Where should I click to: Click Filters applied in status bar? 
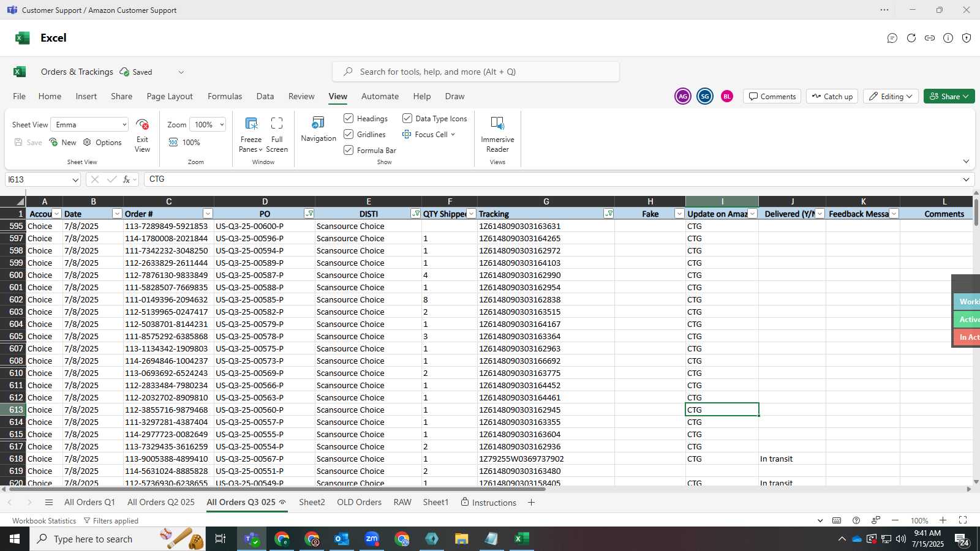111,521
